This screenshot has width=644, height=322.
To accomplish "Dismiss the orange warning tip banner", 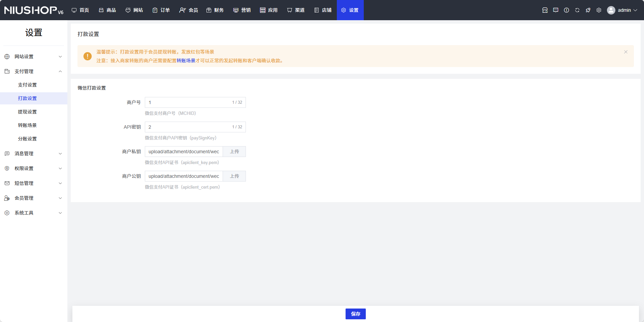I will (x=625, y=52).
